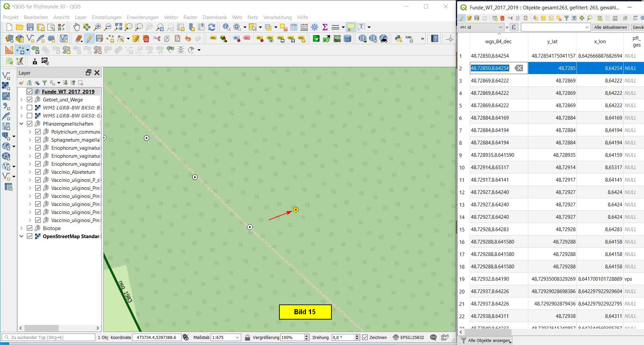
Task: Toggle the Zeichnen render checkbox
Action: (x=365, y=337)
